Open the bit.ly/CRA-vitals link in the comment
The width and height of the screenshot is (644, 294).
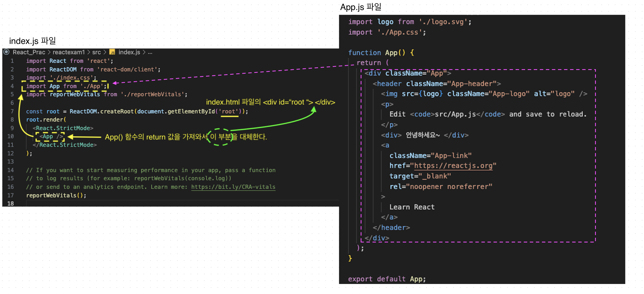tap(233, 187)
